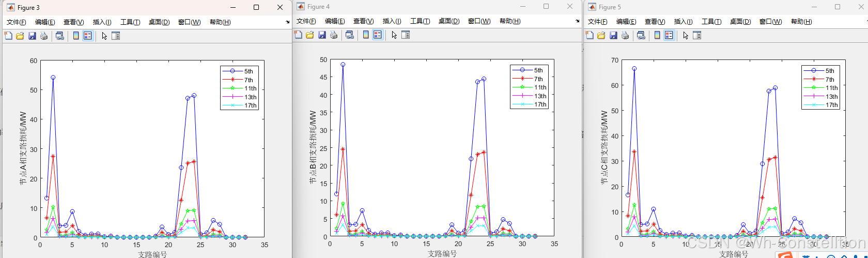Open 文件(F) menu in Figure 4
Viewport: 868px width, 258px height.
(x=306, y=21)
